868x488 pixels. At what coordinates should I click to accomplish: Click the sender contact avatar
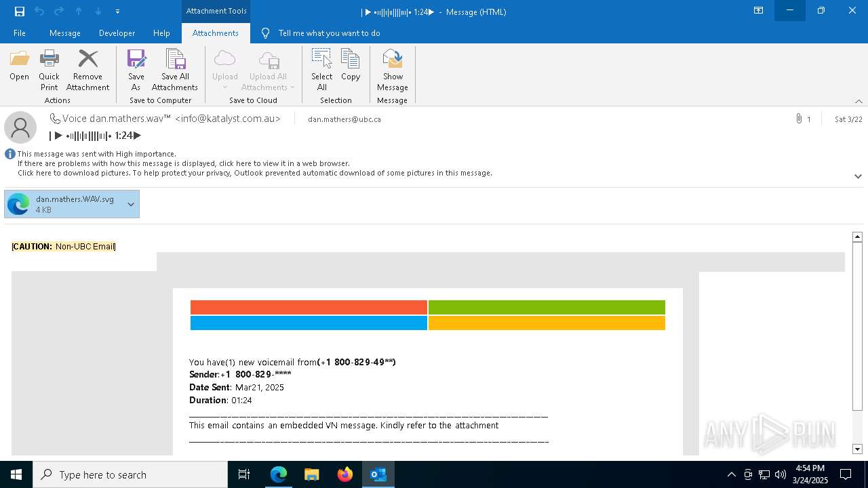(x=20, y=127)
